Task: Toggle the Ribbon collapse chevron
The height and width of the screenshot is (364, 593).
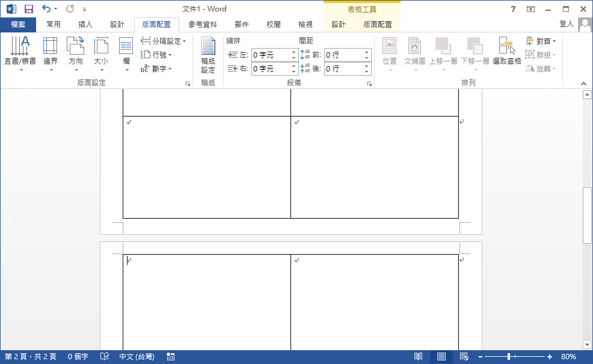Action: click(x=583, y=83)
